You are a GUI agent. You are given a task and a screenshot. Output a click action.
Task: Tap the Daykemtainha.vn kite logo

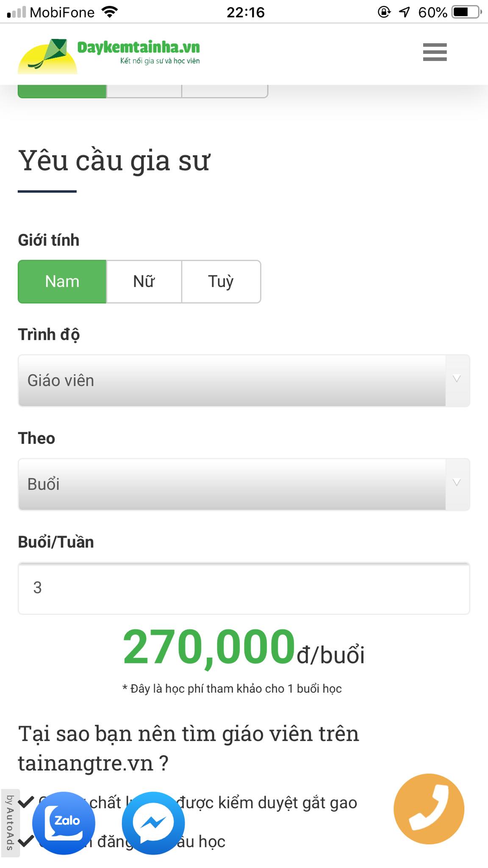(x=47, y=55)
